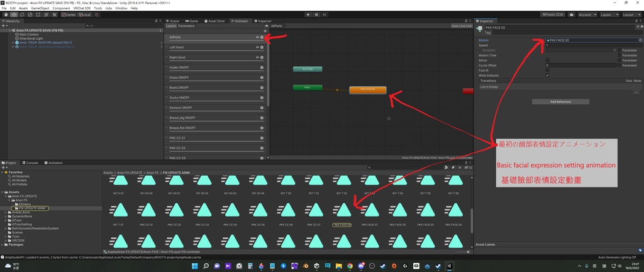
Task: Open gear settings for Boots ONOFF layer
Action: [x=262, y=88]
